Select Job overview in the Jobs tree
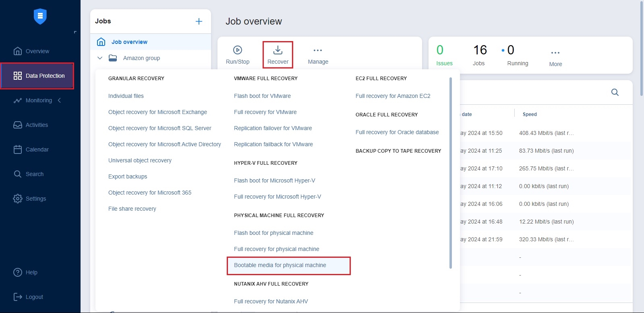The image size is (644, 313). [129, 42]
